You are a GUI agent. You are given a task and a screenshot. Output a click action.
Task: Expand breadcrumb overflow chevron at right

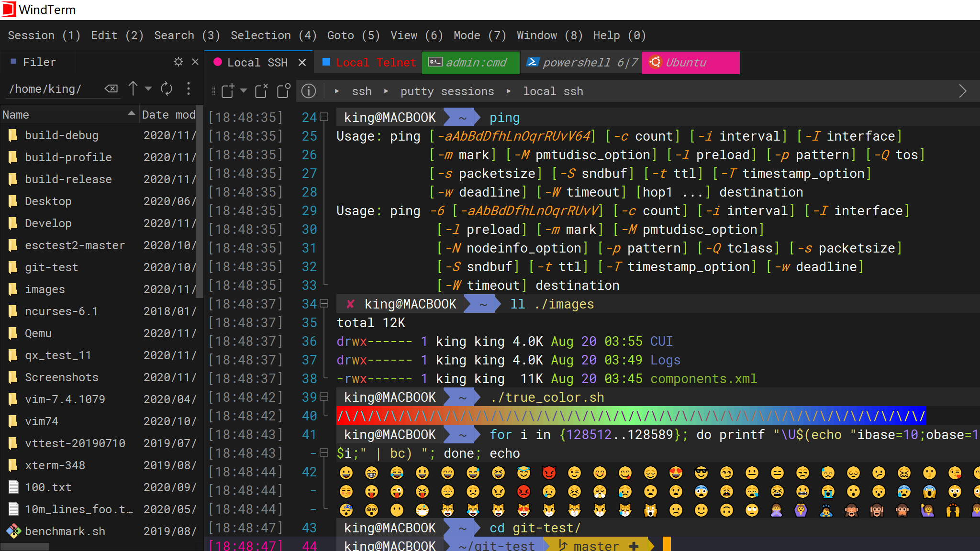click(x=963, y=91)
